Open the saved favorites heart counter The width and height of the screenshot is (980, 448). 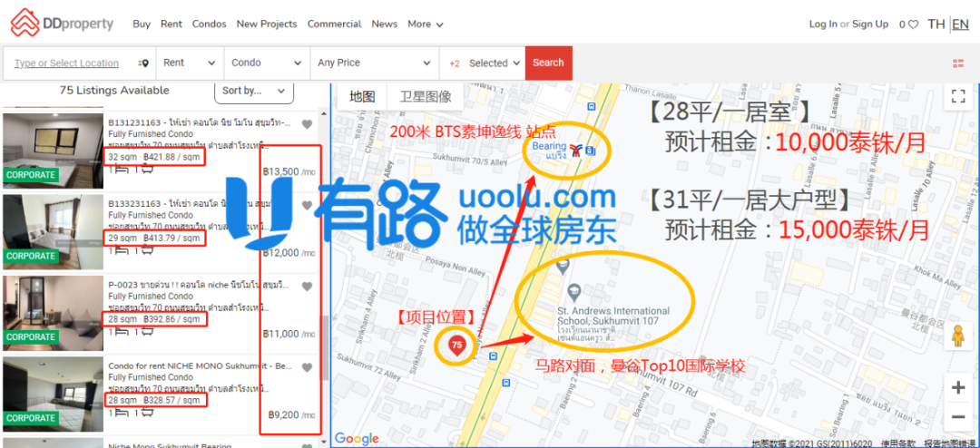pos(908,25)
